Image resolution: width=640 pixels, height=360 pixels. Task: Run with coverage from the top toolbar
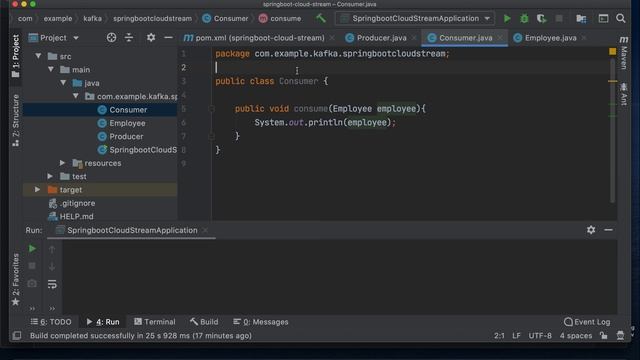click(542, 18)
